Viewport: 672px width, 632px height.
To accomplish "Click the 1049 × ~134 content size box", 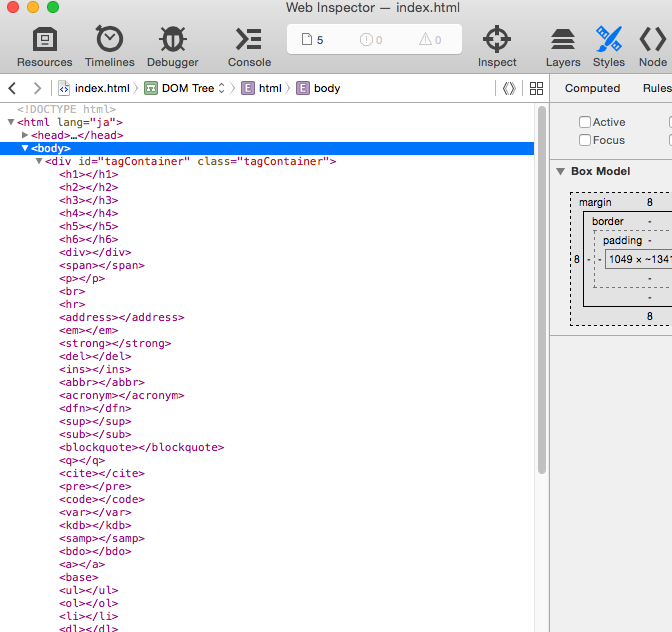I will 639,259.
